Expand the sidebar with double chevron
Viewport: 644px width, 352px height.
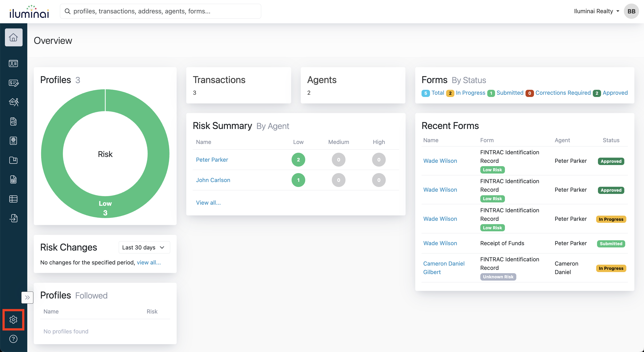(x=27, y=297)
